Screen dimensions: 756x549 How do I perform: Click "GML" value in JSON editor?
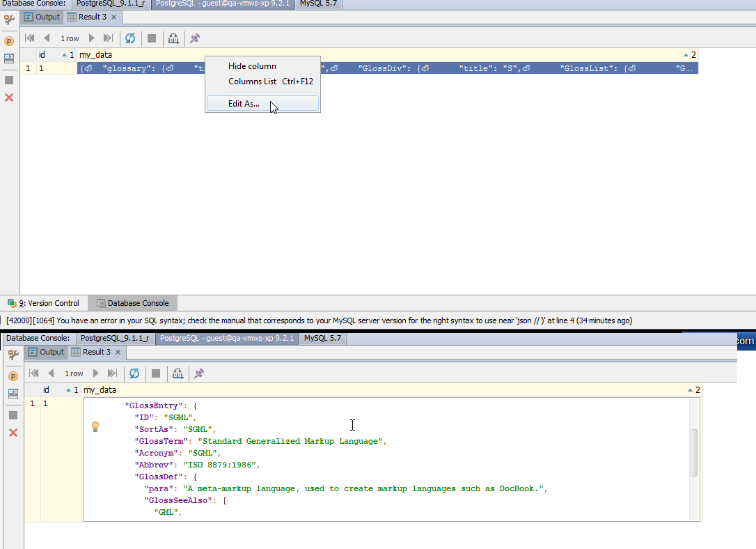(x=166, y=512)
